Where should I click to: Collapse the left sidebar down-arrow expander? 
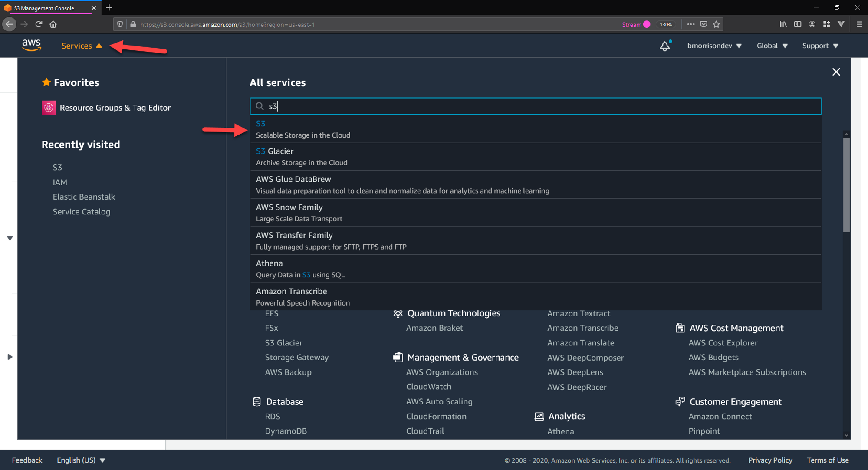tap(10, 238)
